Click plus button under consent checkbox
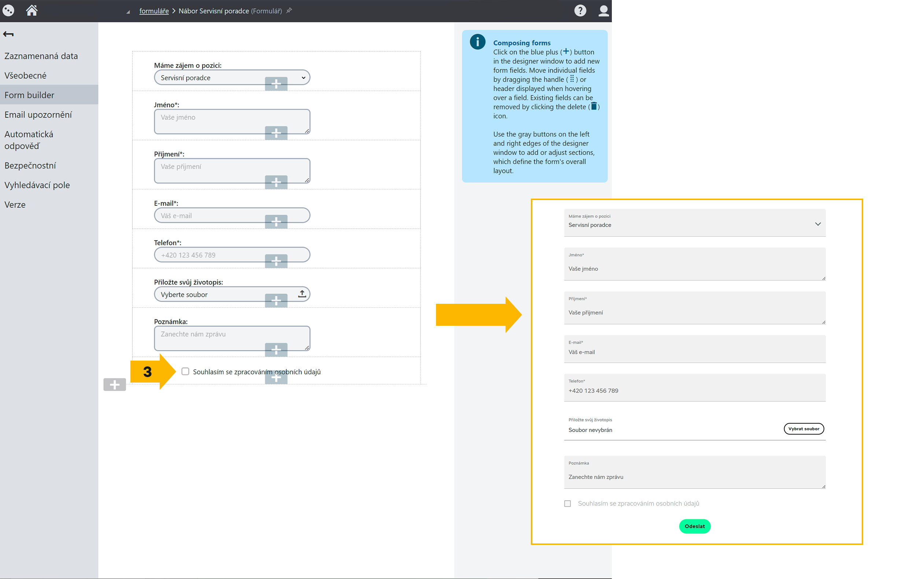The image size is (924, 579). 276,377
